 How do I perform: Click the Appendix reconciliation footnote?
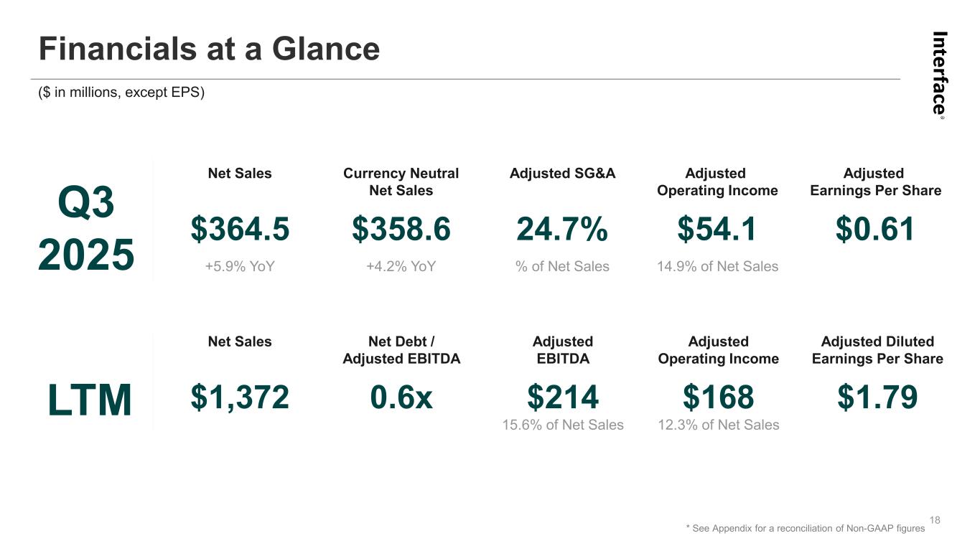tap(805, 529)
